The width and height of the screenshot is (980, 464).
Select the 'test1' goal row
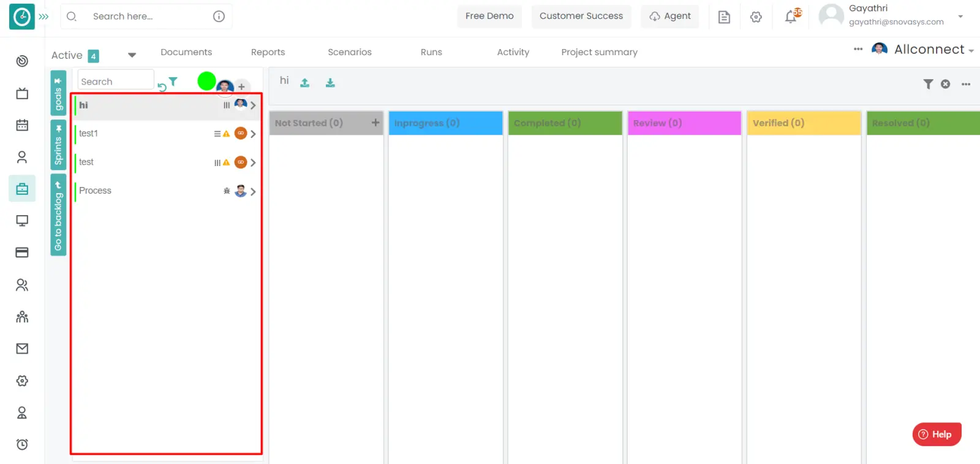pos(166,134)
